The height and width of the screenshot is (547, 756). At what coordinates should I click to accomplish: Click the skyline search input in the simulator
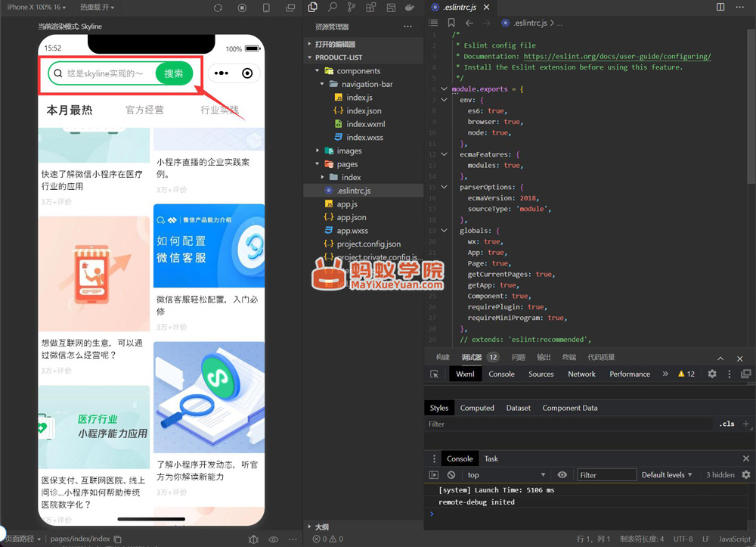tap(105, 73)
